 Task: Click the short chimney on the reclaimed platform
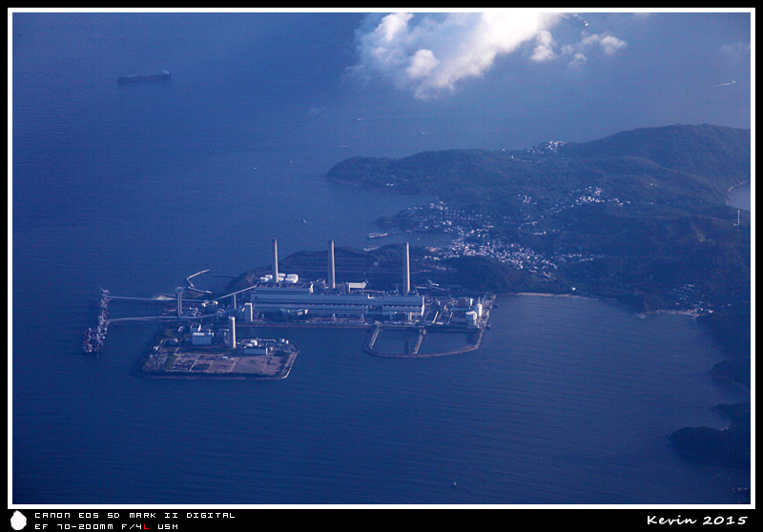[x=232, y=332]
